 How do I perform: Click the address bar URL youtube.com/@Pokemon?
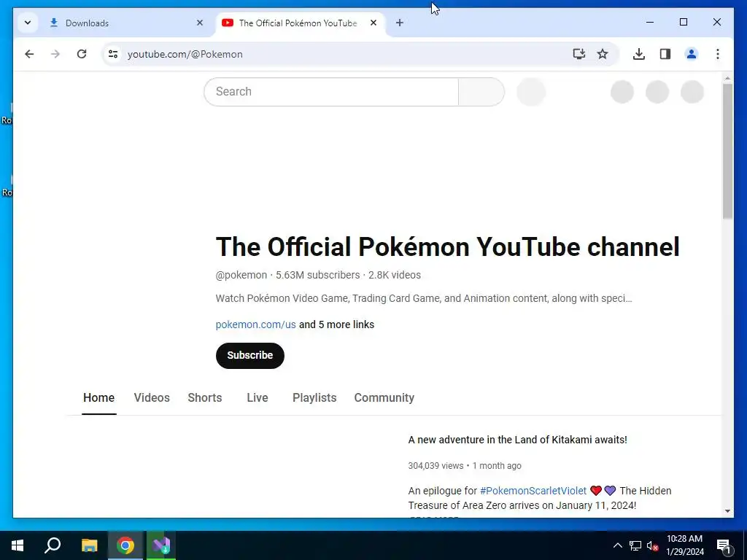pyautogui.click(x=185, y=54)
